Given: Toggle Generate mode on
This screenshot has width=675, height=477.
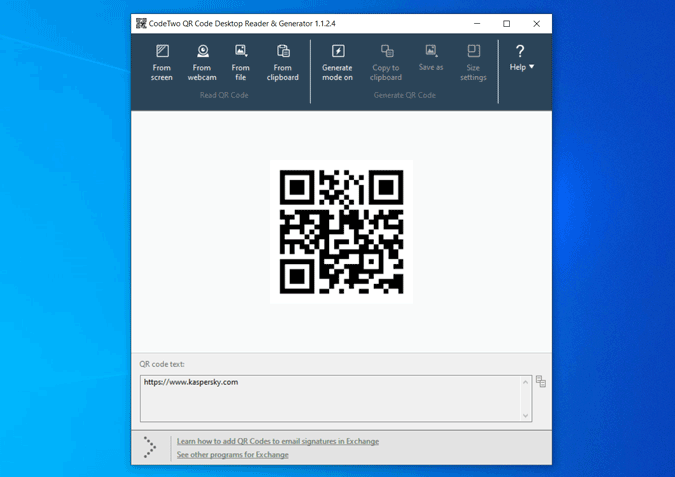Looking at the screenshot, I should coord(338,63).
